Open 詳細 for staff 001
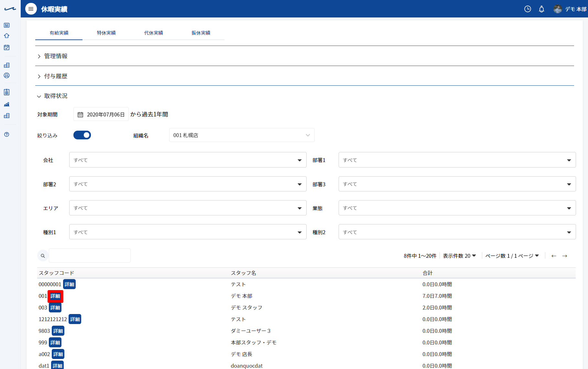Image resolution: width=588 pixels, height=369 pixels. coord(55,296)
